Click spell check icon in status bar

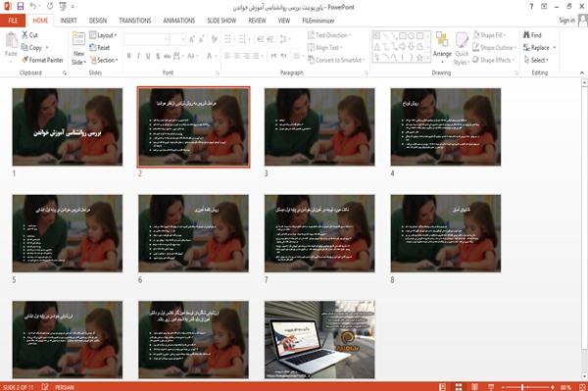pos(45,387)
